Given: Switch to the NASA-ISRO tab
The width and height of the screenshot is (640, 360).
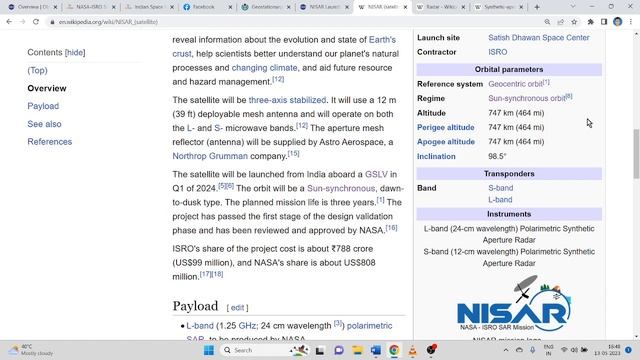Looking at the screenshot, I should [x=91, y=7].
